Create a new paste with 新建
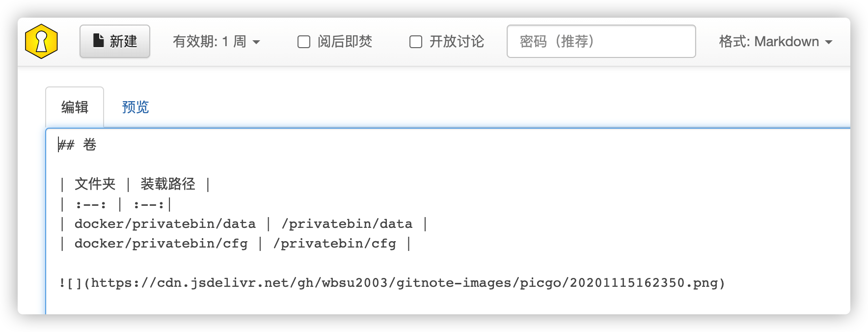The height and width of the screenshot is (332, 868). tap(115, 41)
